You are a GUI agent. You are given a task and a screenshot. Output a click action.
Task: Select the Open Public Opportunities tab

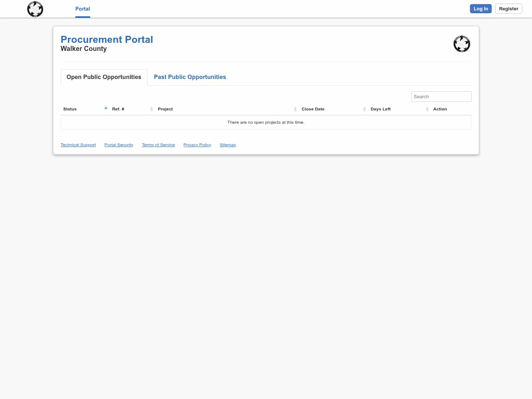tap(103, 77)
